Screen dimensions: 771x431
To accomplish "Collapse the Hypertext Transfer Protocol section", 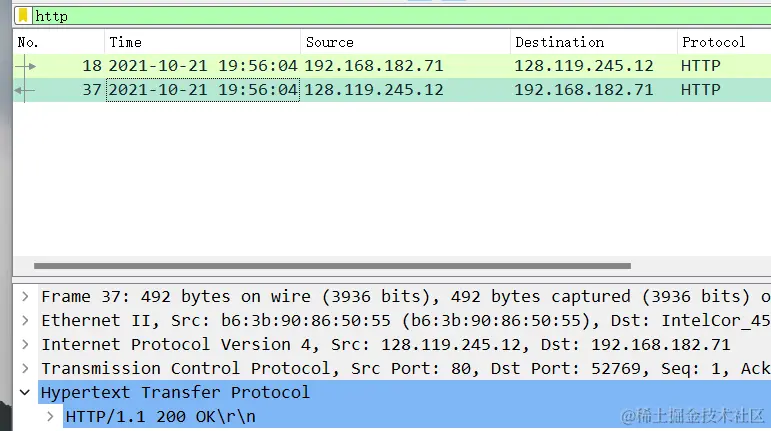I will click(x=25, y=393).
